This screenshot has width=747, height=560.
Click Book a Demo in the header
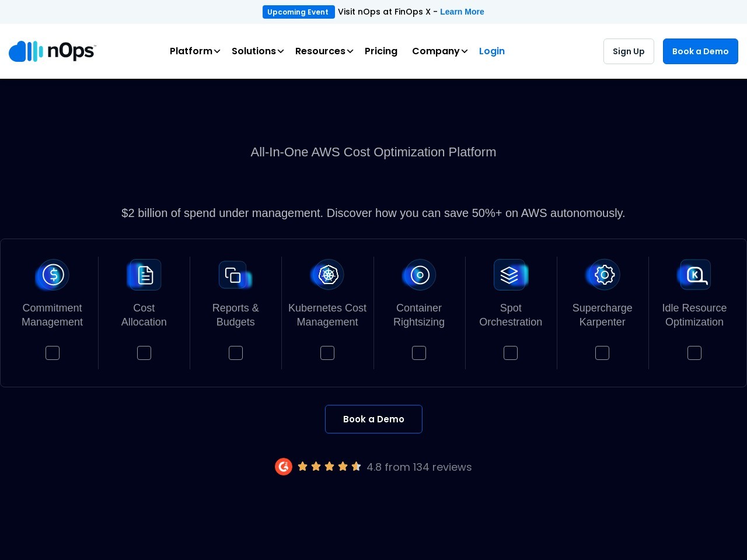(x=700, y=51)
